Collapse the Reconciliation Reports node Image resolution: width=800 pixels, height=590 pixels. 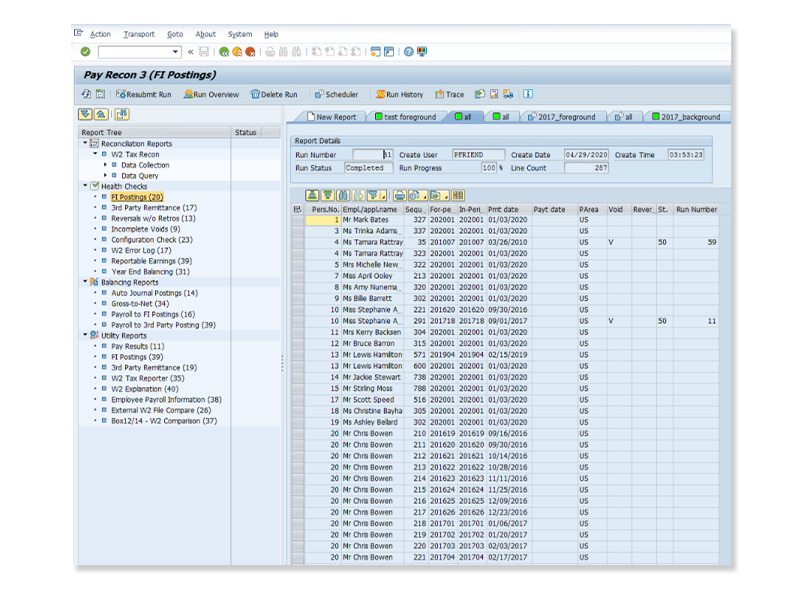pyautogui.click(x=85, y=143)
